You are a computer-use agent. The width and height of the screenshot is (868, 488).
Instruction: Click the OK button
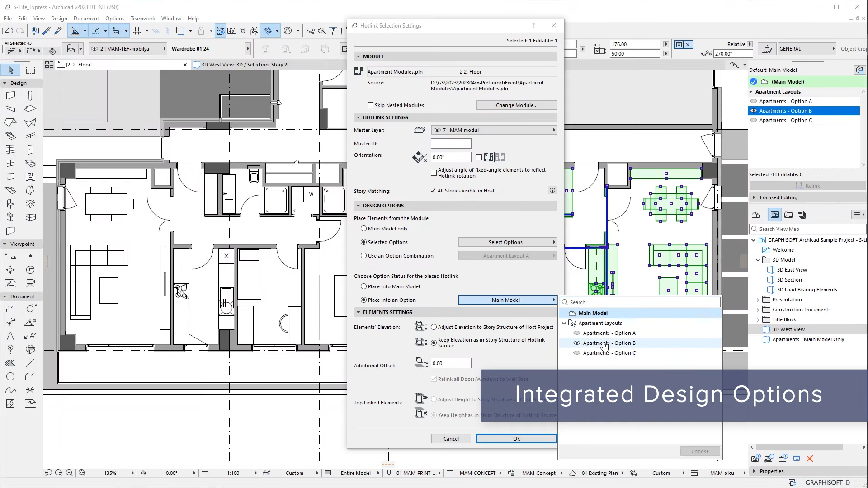[516, 439]
